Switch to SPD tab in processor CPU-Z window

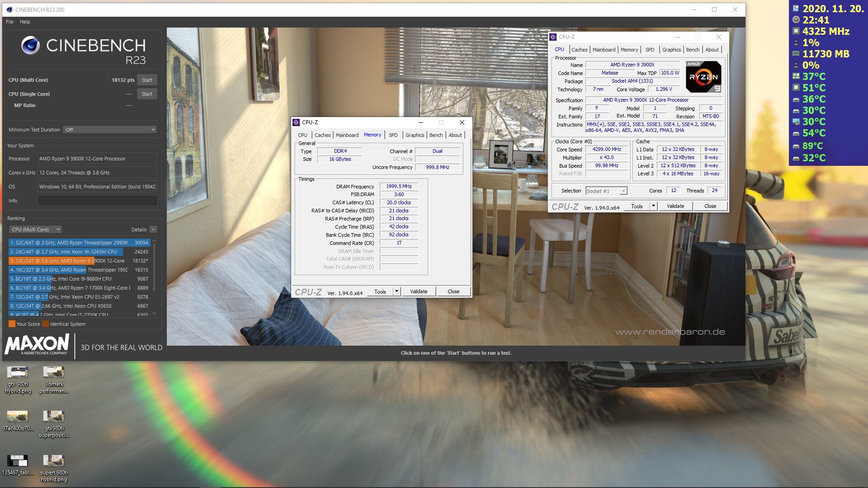tap(650, 50)
